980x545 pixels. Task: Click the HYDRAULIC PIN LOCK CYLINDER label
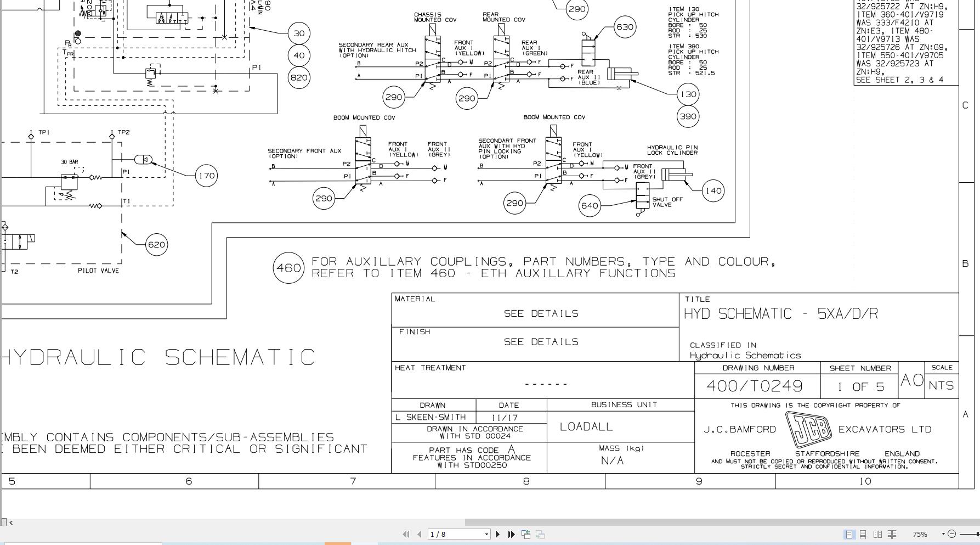pyautogui.click(x=672, y=150)
